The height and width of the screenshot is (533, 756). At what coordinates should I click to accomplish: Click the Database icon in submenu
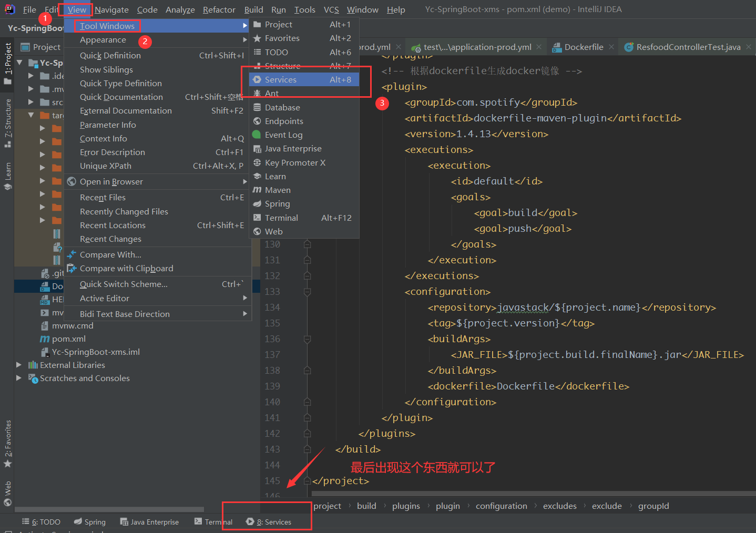pyautogui.click(x=257, y=107)
